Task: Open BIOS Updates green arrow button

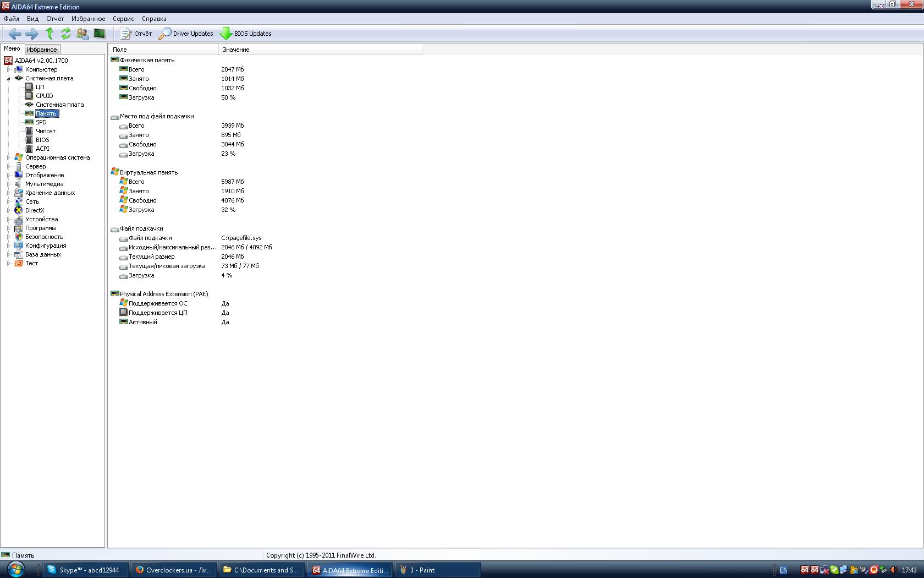Action: (246, 34)
